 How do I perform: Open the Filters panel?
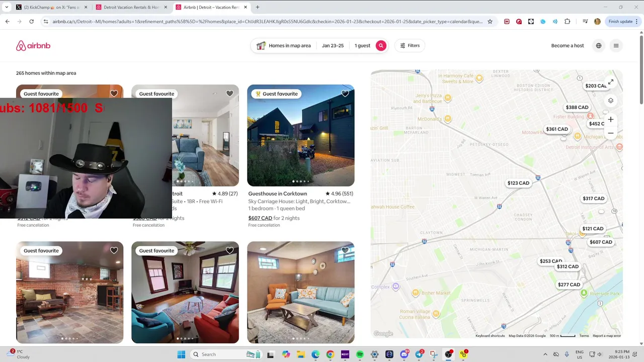[410, 46]
